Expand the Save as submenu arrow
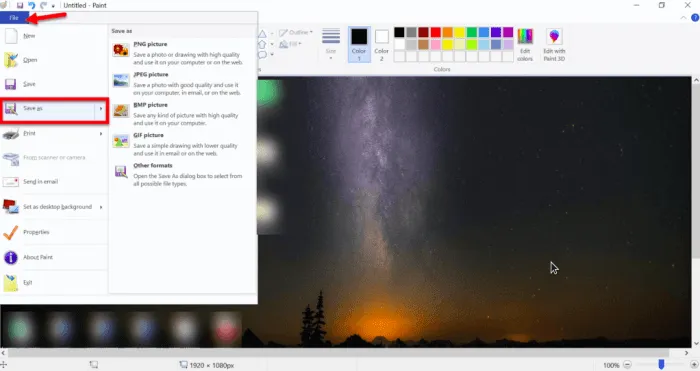This screenshot has height=371, width=700. point(101,108)
